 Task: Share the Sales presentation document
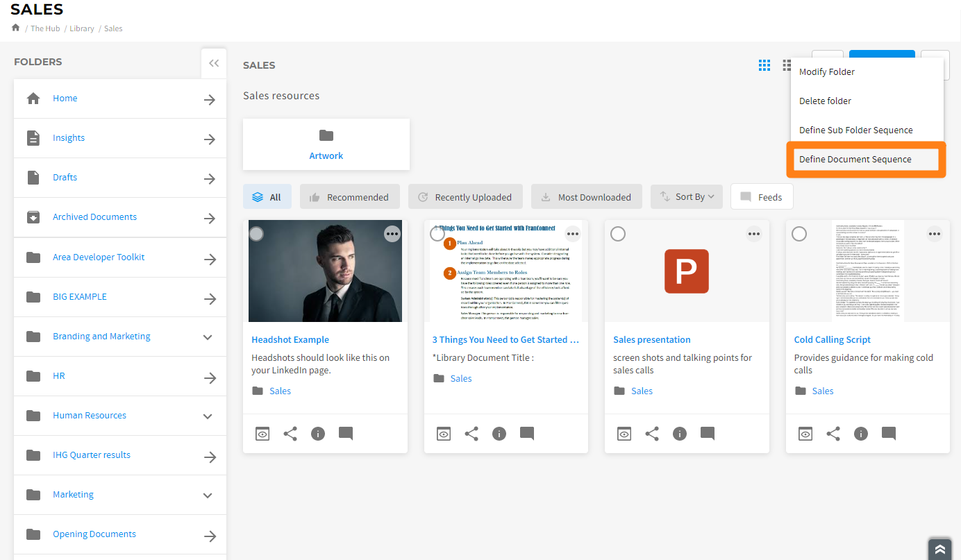tap(652, 434)
